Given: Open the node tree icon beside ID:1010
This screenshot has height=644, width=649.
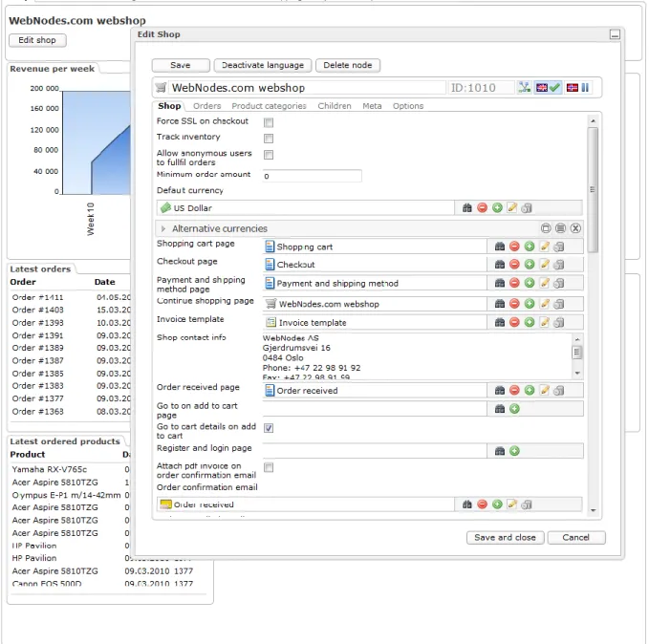Looking at the screenshot, I should 524,87.
